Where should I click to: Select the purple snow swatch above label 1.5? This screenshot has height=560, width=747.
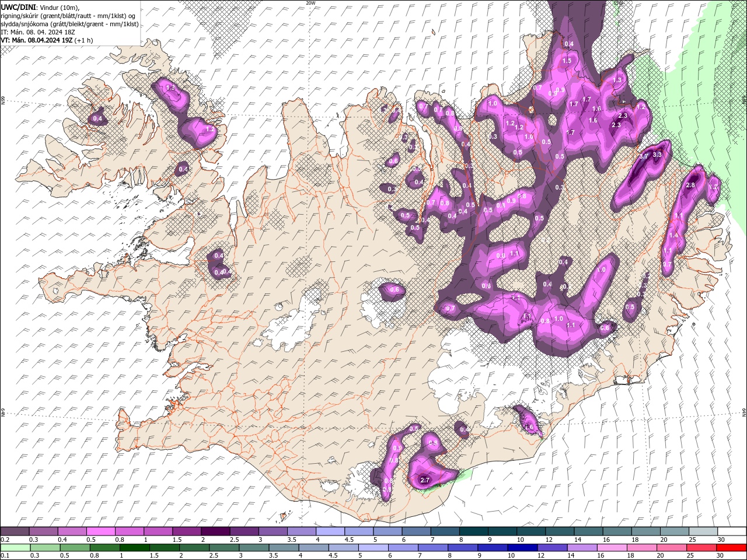(x=187, y=531)
